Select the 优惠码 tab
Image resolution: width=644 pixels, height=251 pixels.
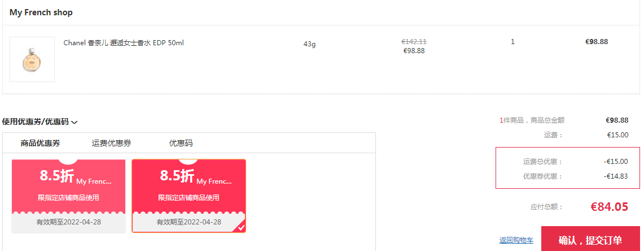(x=181, y=143)
